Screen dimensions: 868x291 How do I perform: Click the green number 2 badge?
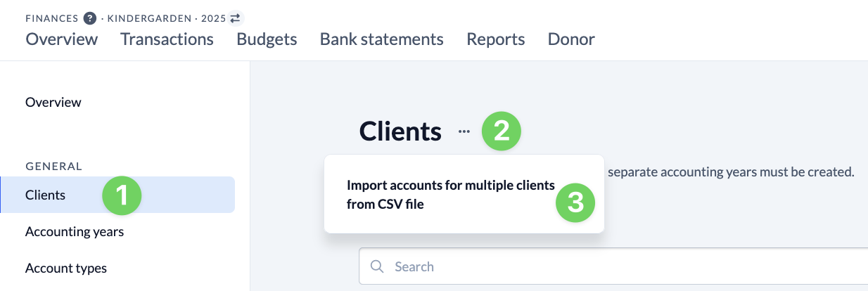click(x=501, y=131)
